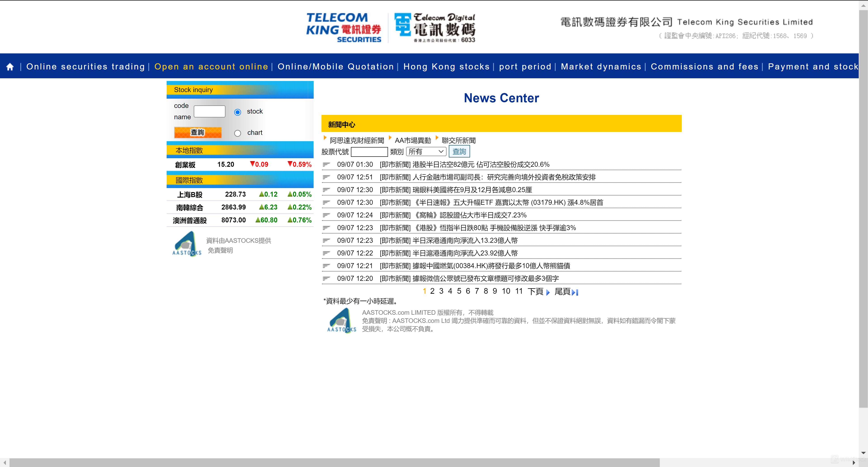Click the home icon in navigation bar
The width and height of the screenshot is (868, 467).
pyautogui.click(x=10, y=67)
